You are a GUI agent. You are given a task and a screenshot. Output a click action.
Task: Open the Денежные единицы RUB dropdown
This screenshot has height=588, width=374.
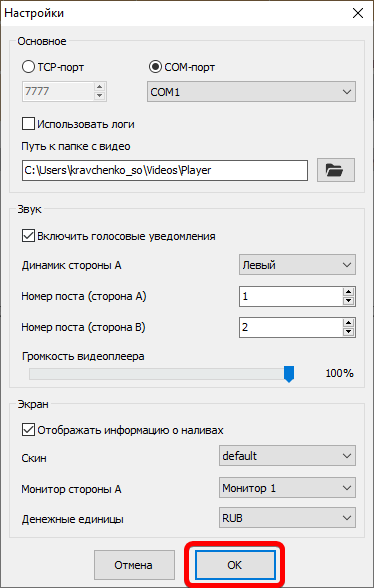click(287, 518)
